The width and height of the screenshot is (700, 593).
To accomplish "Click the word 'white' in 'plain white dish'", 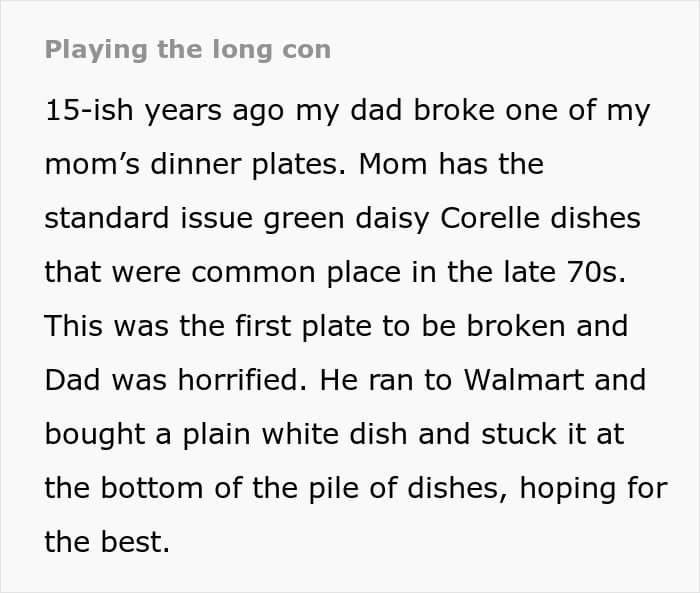I will point(300,434).
